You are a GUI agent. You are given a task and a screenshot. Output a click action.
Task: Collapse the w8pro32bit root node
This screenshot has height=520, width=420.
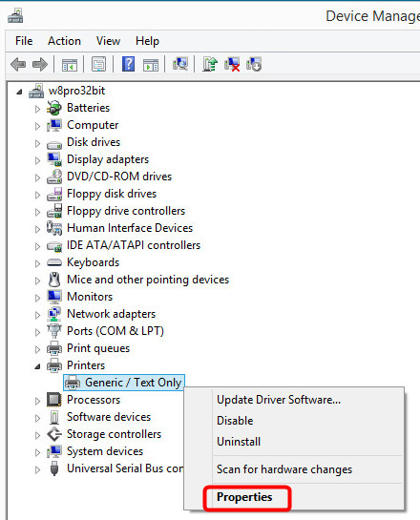[x=19, y=92]
